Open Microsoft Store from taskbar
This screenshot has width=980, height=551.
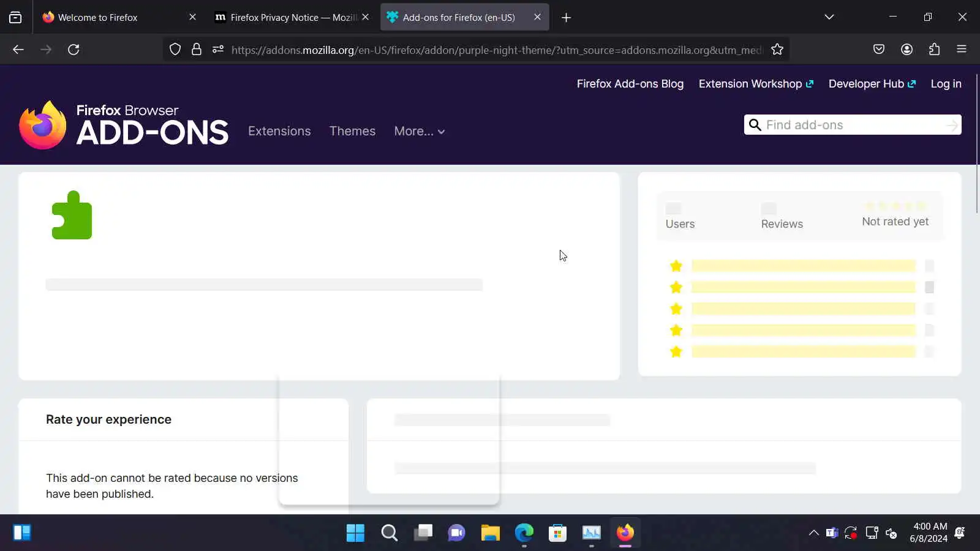(557, 533)
